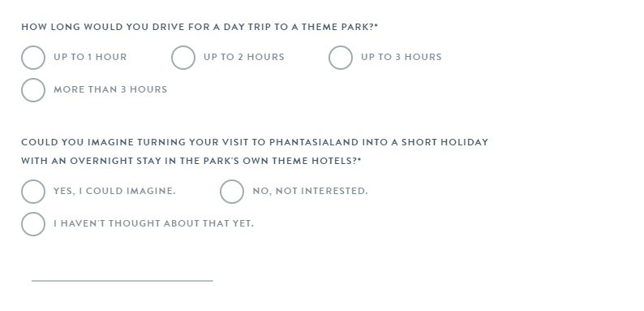Viewport: 644px width, 311px height.
Task: Click the "Up to 3 hours" label text
Action: [401, 57]
